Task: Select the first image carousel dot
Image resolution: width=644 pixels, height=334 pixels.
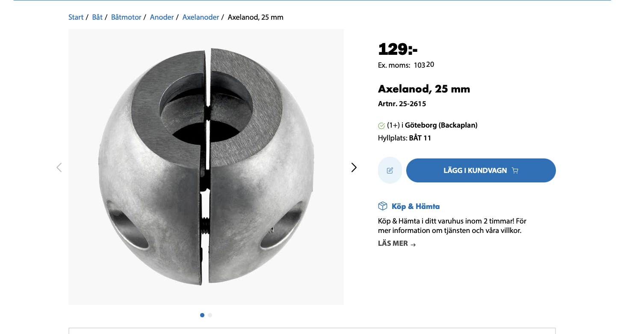Action: pos(202,315)
